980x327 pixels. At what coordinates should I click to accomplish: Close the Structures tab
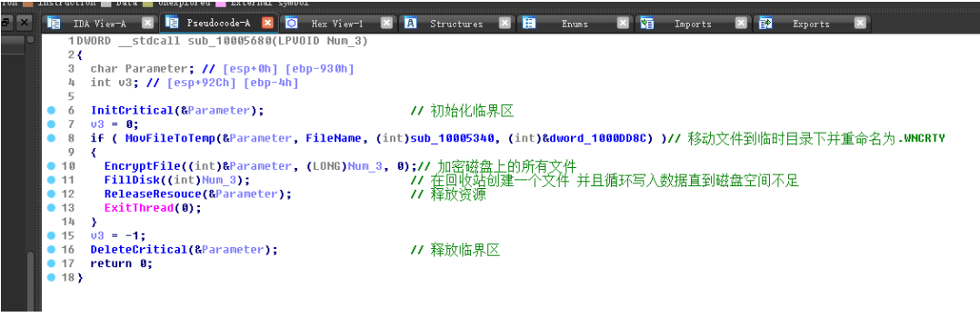pos(505,23)
